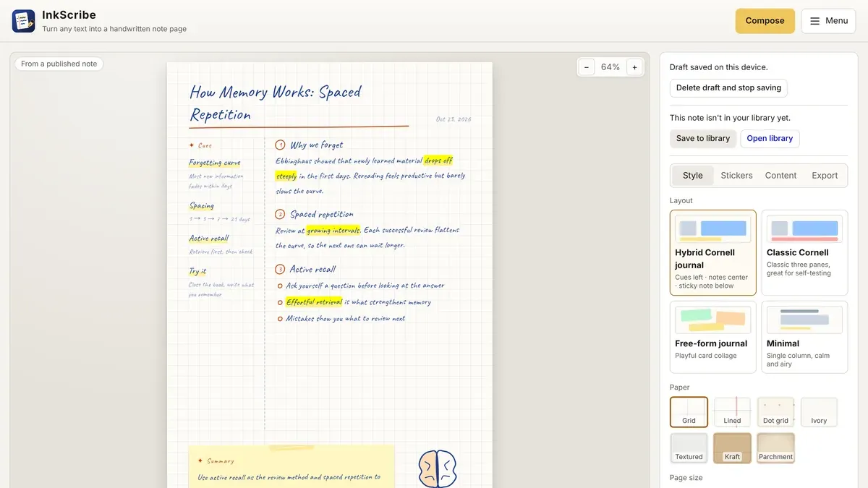The height and width of the screenshot is (488, 868).
Task: Switch to the Style tab
Action: coord(693,176)
